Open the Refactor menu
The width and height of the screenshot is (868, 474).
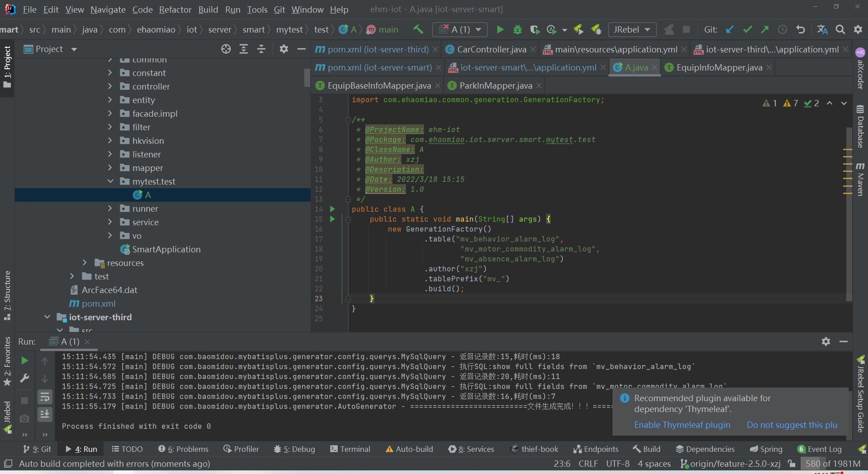coord(175,9)
